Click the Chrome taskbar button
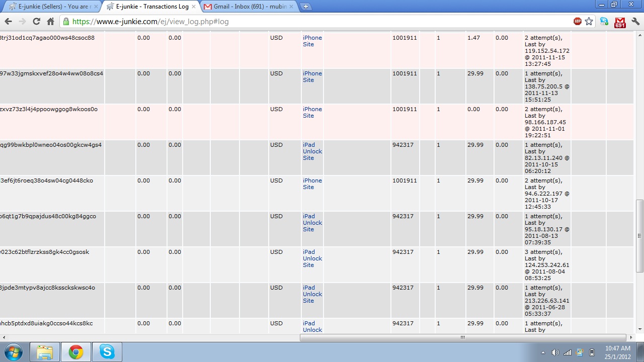This screenshot has width=644, height=362. 76,352
